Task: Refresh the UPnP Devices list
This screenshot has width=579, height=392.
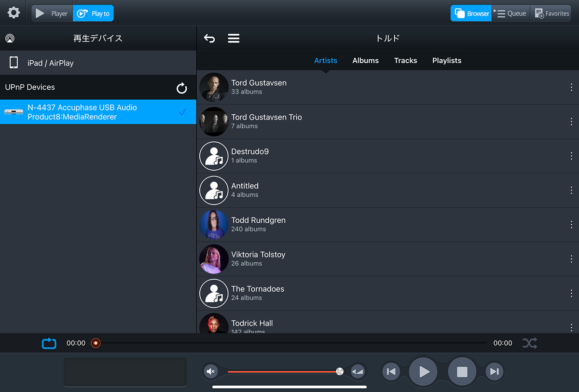Action: tap(181, 88)
